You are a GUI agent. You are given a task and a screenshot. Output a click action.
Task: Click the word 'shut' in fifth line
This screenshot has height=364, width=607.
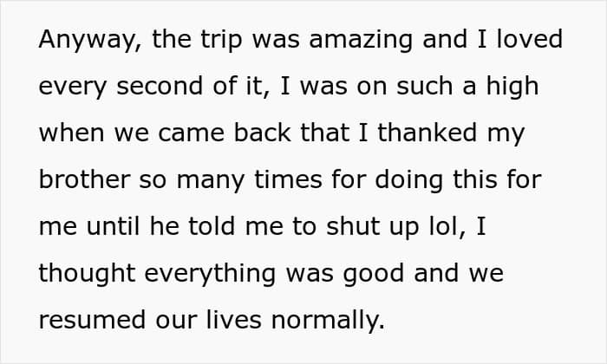coord(353,226)
